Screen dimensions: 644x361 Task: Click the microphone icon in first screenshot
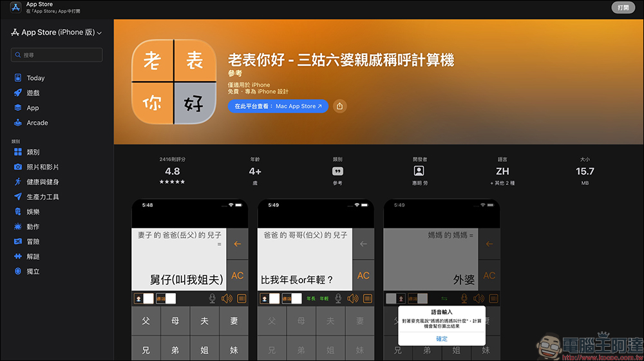point(212,298)
